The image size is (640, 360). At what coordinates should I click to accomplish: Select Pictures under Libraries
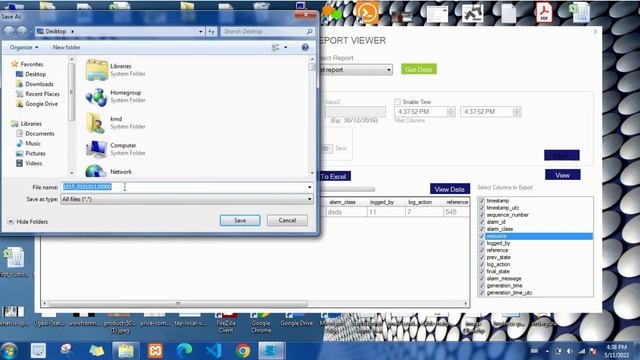pyautogui.click(x=31, y=153)
